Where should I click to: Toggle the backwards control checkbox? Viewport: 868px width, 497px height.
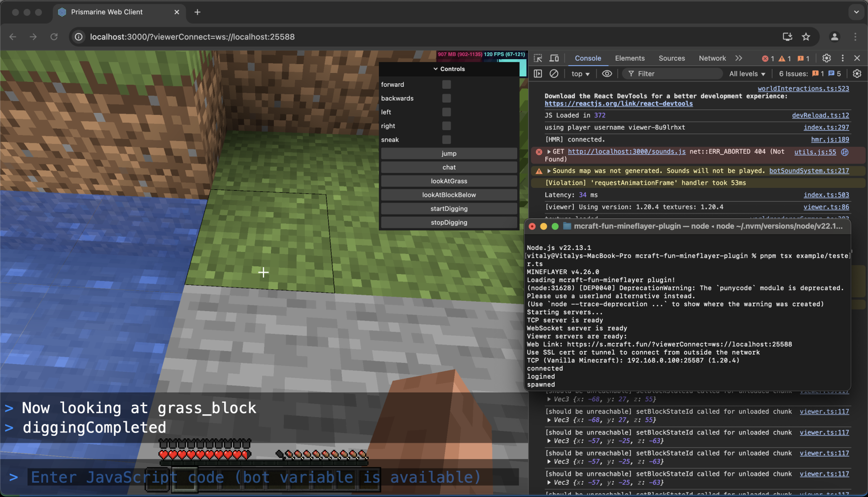point(446,98)
